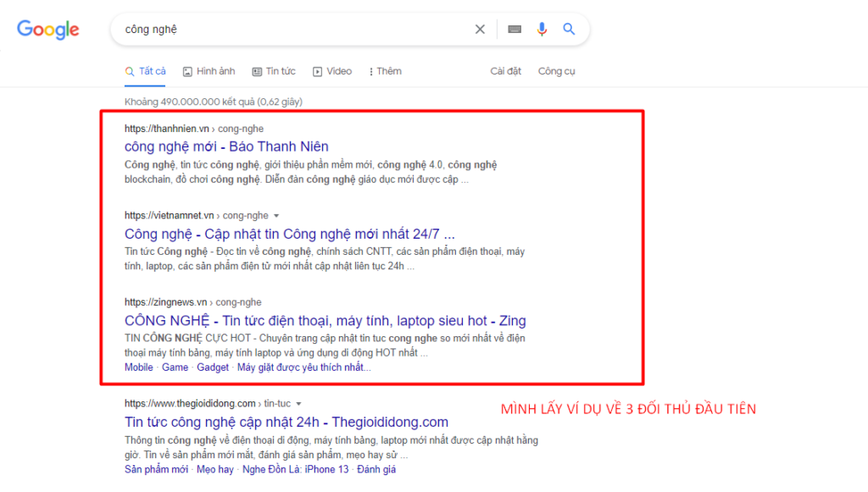Open Nghe Đồn Là: iPhone 13 sitelink
The height and width of the screenshot is (492, 868).
(296, 470)
